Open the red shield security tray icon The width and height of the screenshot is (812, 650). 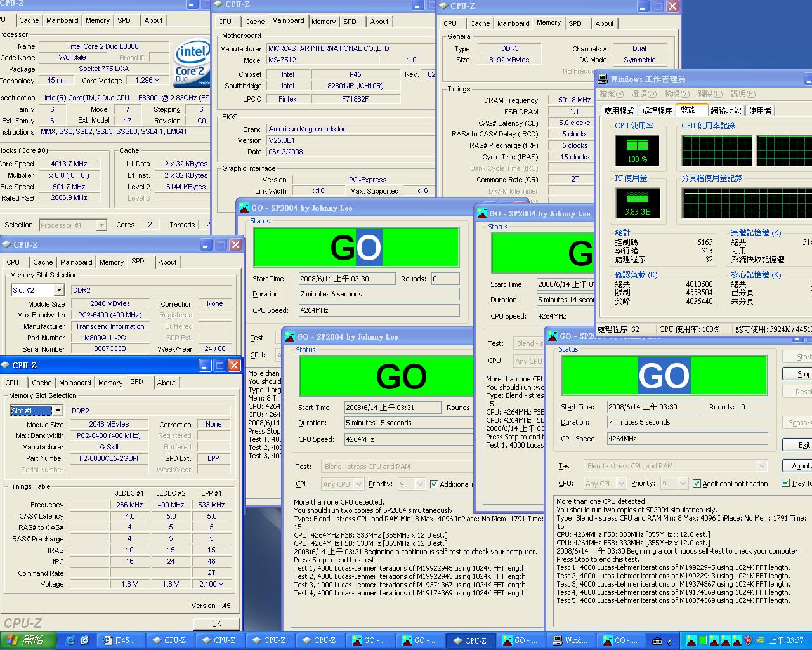[x=749, y=640]
